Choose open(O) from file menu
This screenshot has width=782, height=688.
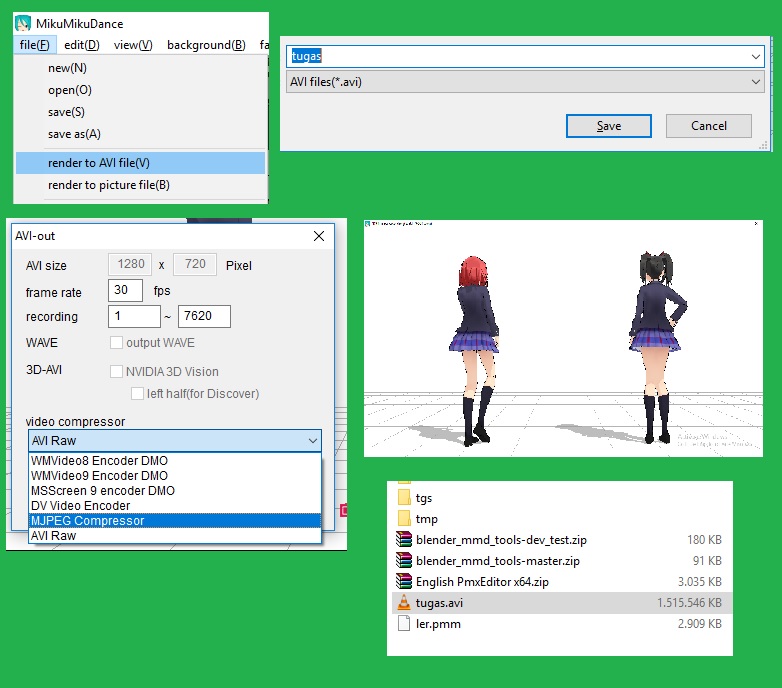click(140, 90)
